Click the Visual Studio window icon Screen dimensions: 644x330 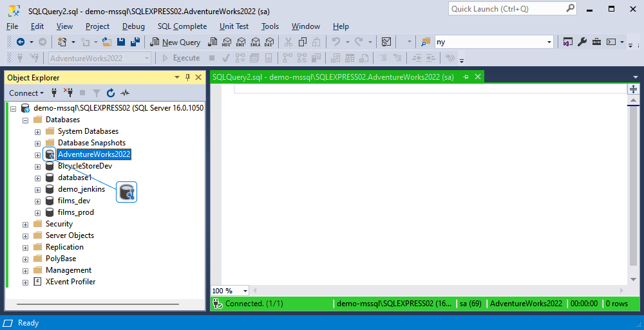(x=567, y=42)
